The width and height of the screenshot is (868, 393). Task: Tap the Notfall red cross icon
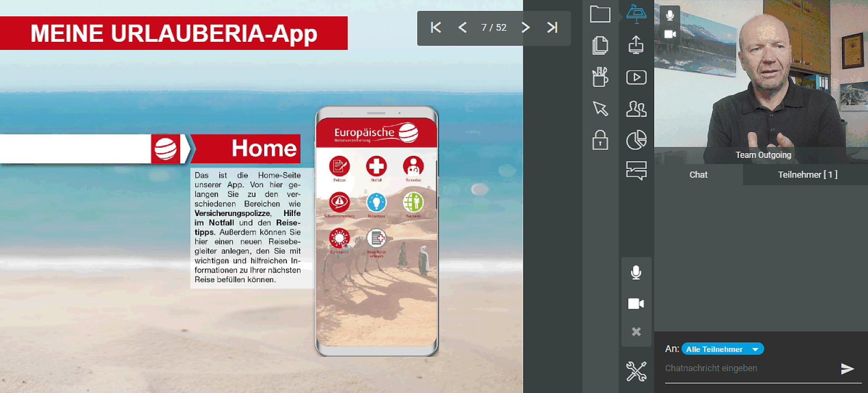click(x=376, y=166)
